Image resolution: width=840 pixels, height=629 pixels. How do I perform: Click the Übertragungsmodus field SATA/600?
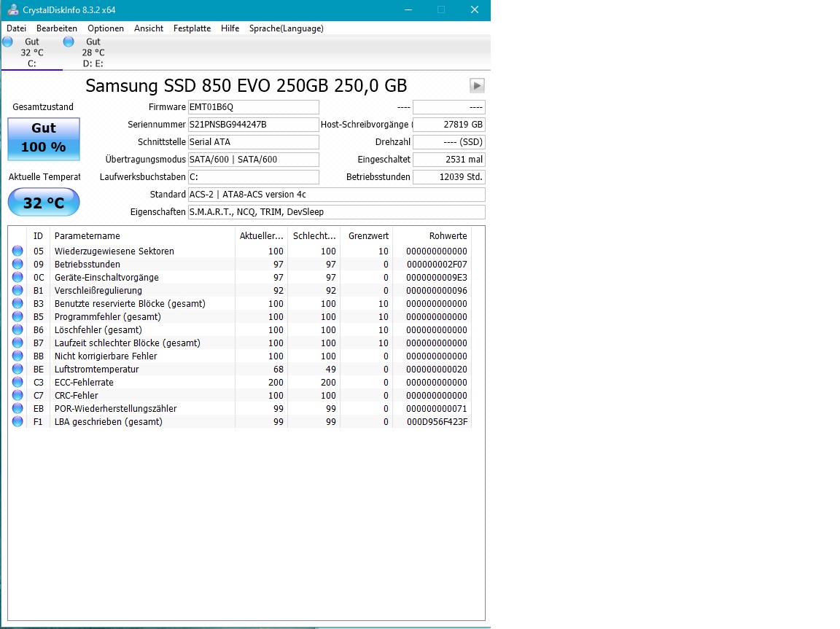[x=254, y=160]
